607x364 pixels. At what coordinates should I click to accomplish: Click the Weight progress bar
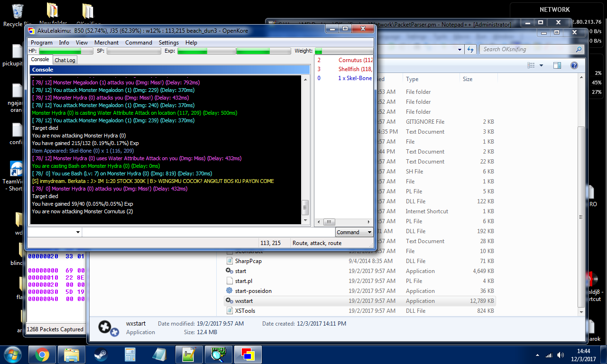(344, 51)
